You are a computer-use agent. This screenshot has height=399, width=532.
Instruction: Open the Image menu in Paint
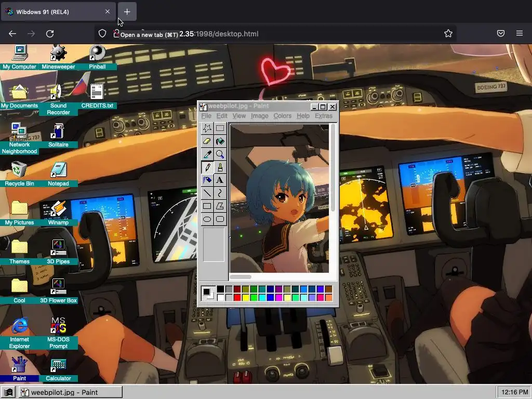pos(260,116)
